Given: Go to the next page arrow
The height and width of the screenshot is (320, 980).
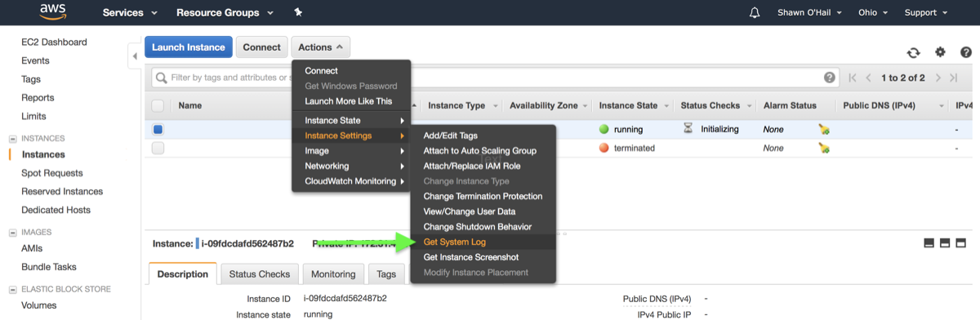Looking at the screenshot, I should [x=938, y=78].
